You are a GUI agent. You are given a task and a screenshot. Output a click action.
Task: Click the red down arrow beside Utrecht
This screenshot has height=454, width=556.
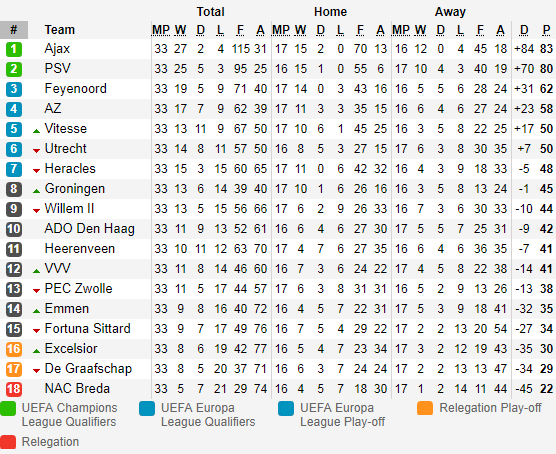click(x=36, y=151)
